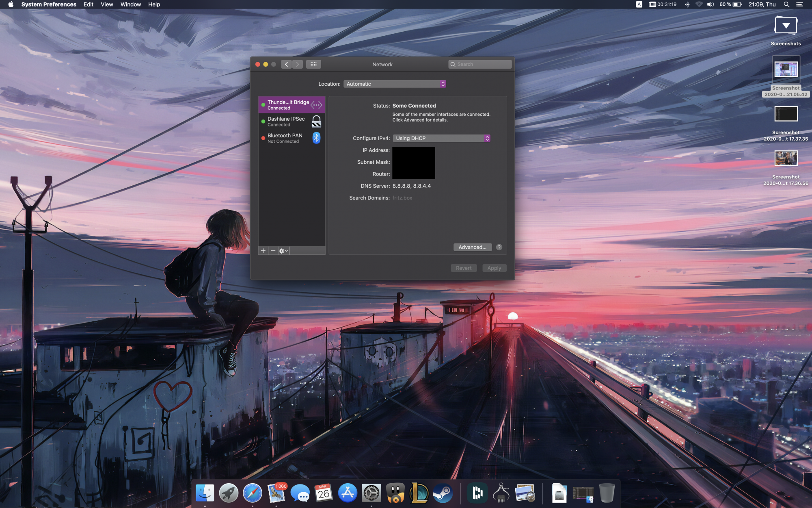Screen dimensions: 812x508
Task: Select the Bluetooth PAN service
Action: 292,138
